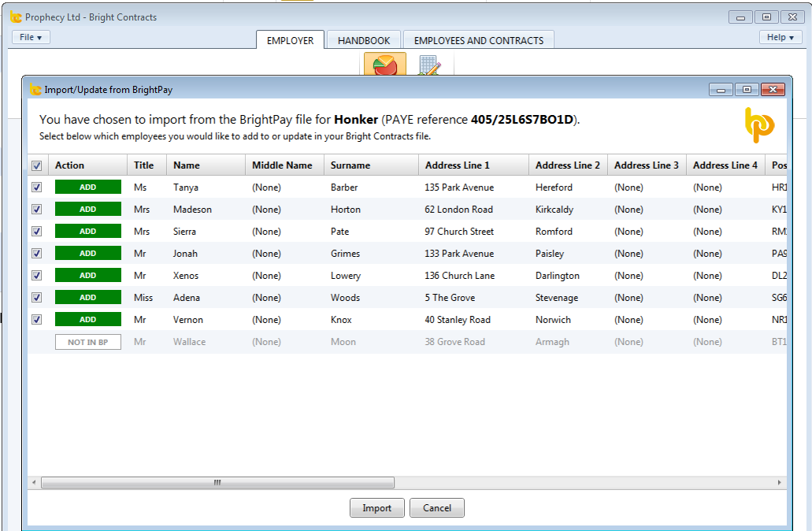Click the Title column header
812x531 pixels.
pos(147,165)
